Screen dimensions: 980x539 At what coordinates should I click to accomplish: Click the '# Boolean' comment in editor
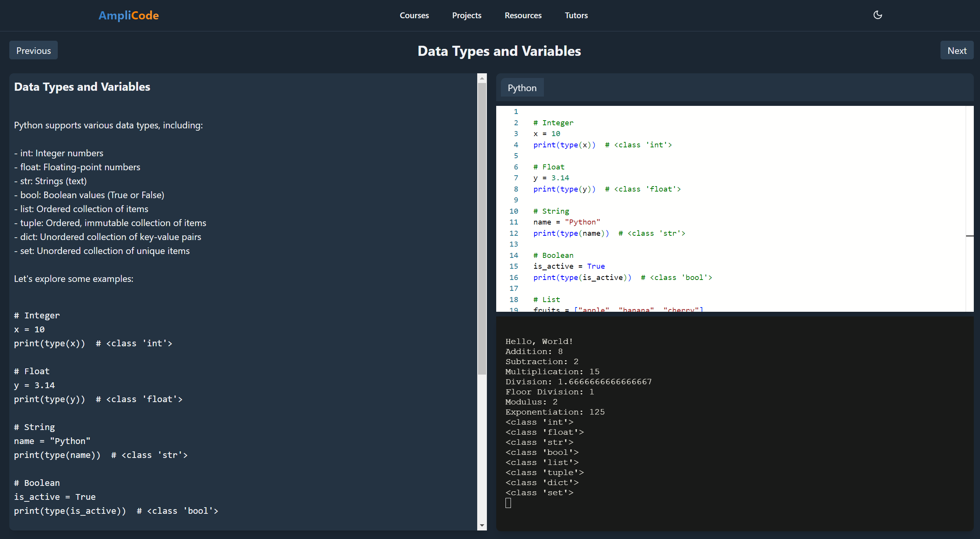click(x=553, y=256)
